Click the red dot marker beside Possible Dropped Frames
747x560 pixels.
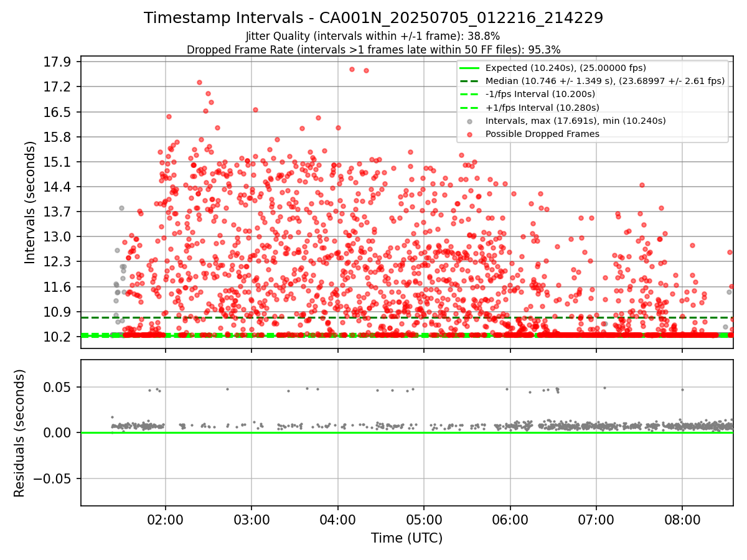click(469, 134)
